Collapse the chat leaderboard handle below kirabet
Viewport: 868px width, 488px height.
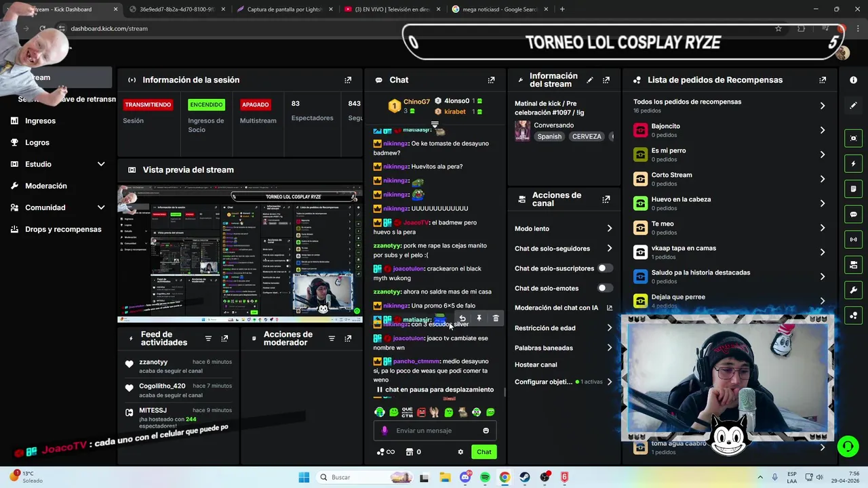[435, 125]
